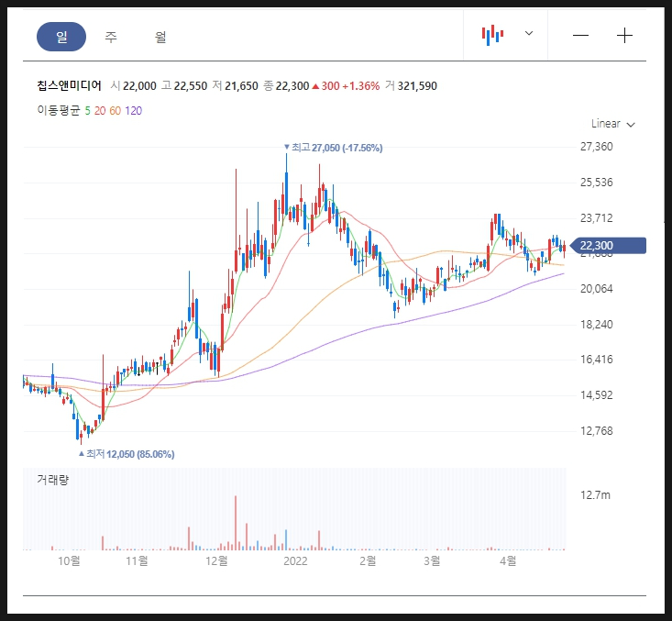Click the current price tag 22,300
The image size is (672, 621).
(x=609, y=246)
